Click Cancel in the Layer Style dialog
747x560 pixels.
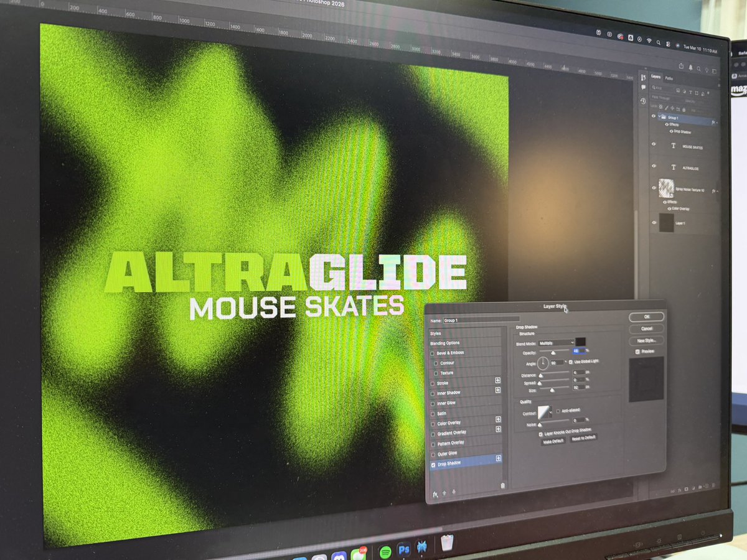coord(646,329)
